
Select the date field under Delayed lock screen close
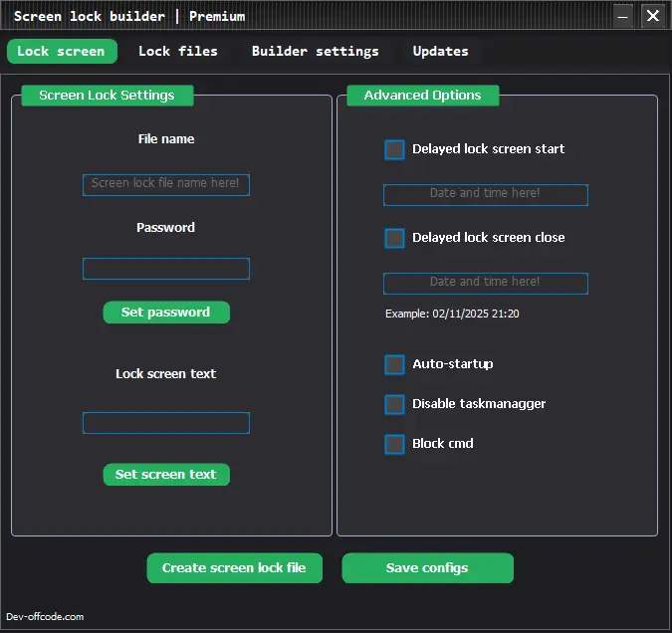click(486, 284)
